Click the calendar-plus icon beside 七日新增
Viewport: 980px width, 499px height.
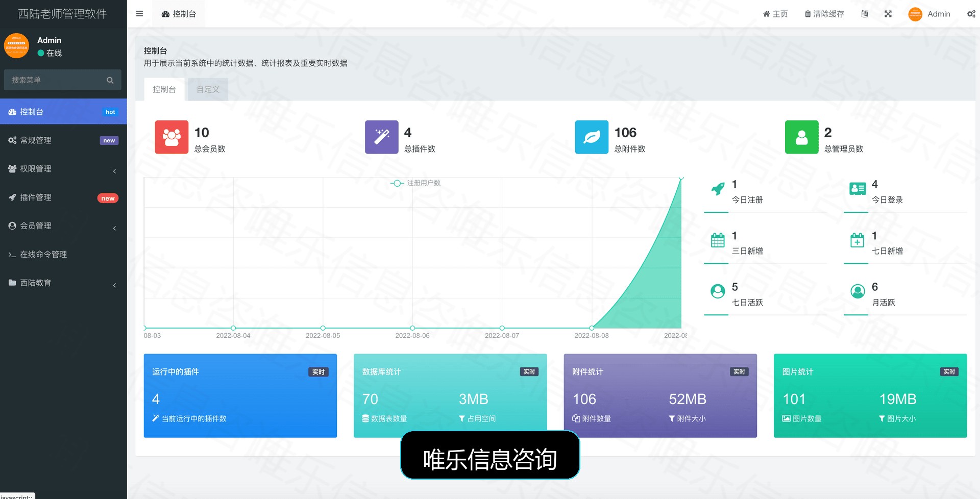[857, 240]
